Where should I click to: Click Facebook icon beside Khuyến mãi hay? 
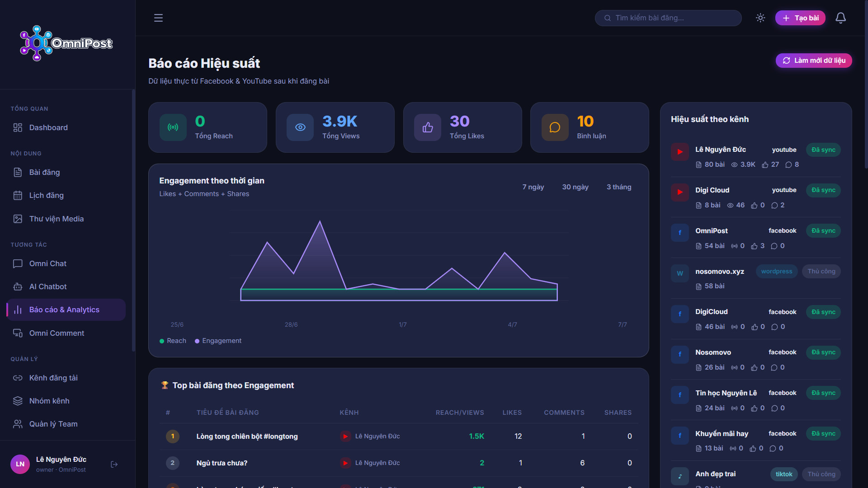[x=680, y=436]
